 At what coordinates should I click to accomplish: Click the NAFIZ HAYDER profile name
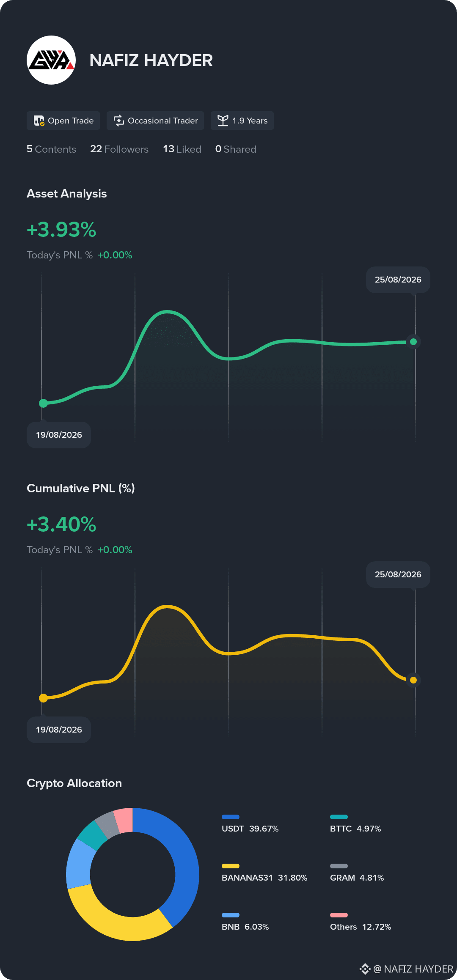[x=151, y=60]
